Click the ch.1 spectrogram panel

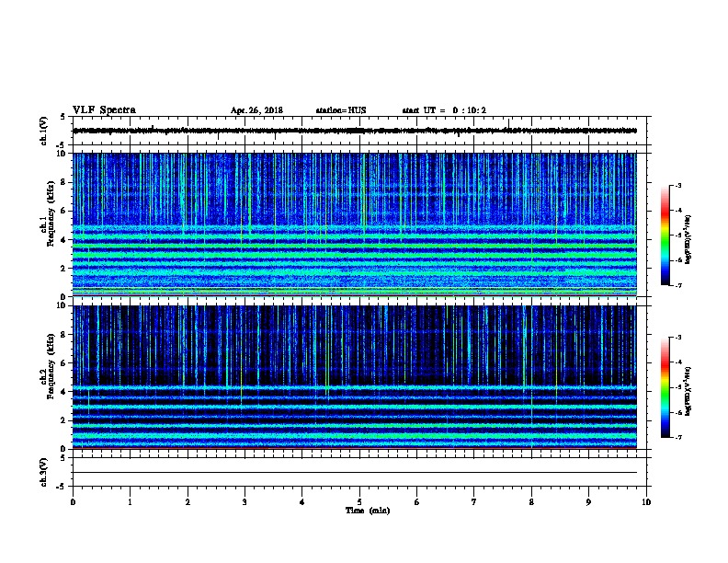[355, 224]
